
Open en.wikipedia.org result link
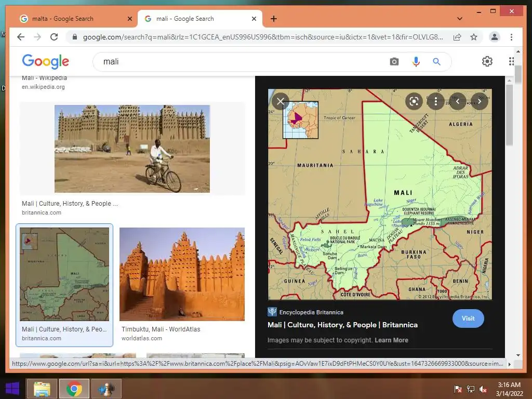[43, 87]
